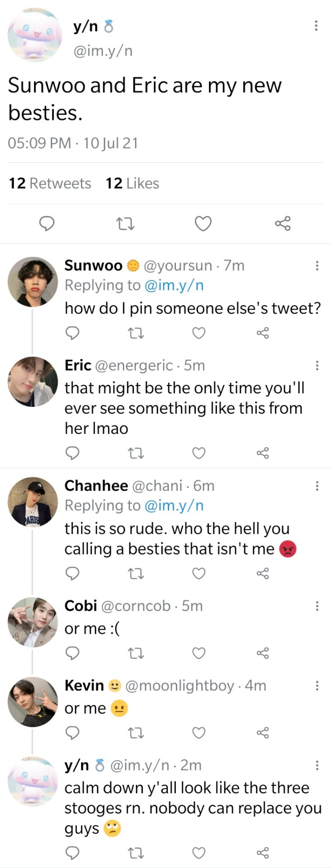331x868 pixels.
Task: Reply to Eric's tweet
Action: (x=72, y=453)
